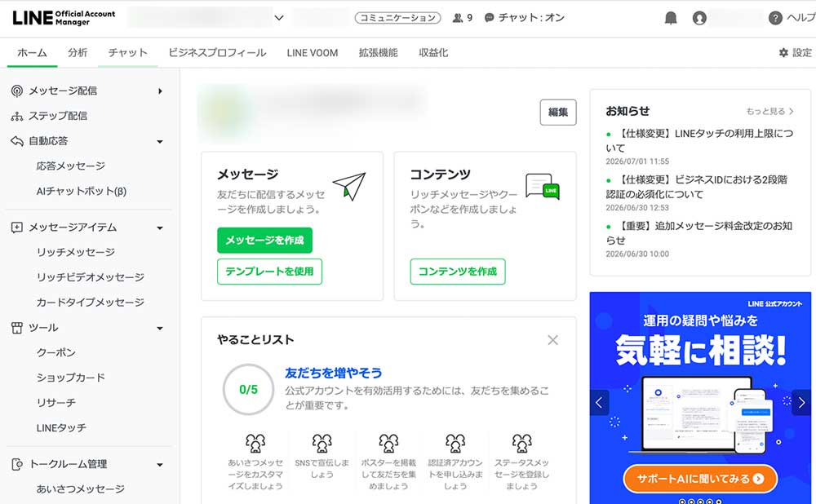Open カードタイプメッセージ in sidebar
Screen dimensions: 816x504
(x=90, y=303)
